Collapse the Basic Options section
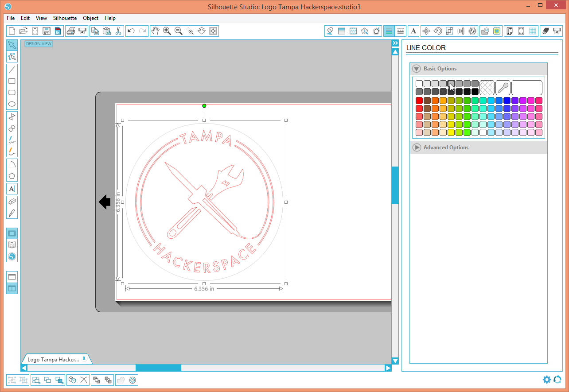 (x=416, y=69)
